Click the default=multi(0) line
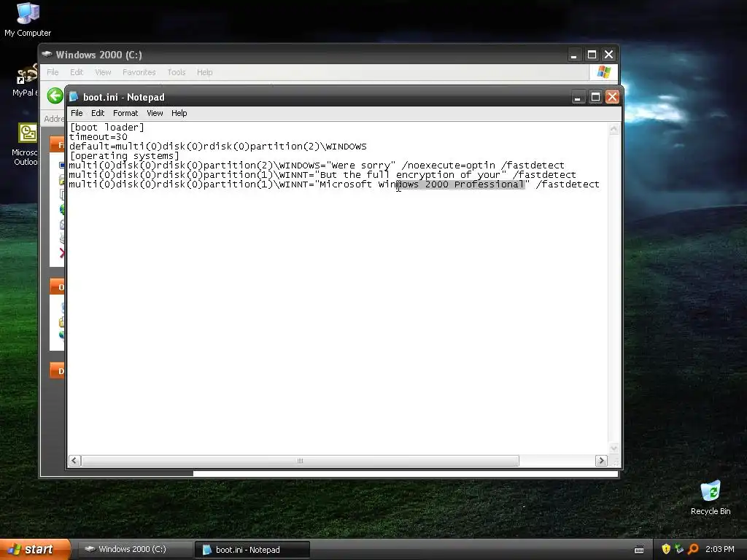747x560 pixels. (217, 146)
